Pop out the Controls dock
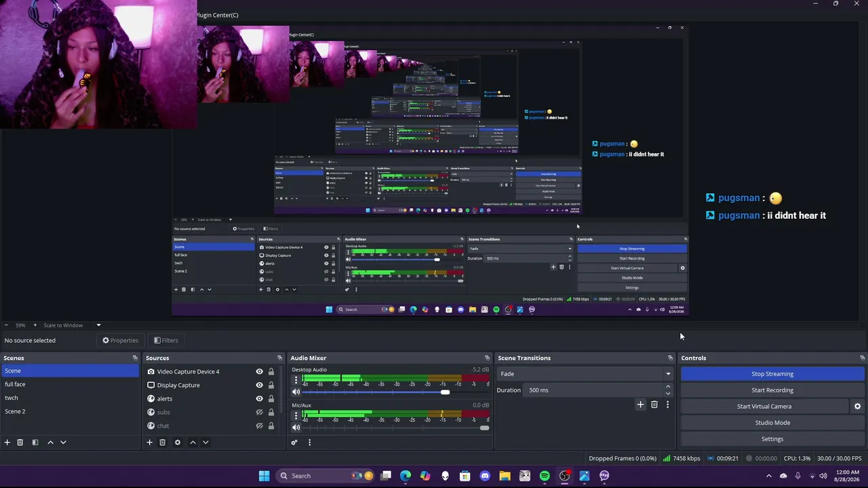The height and width of the screenshot is (488, 868). click(863, 358)
